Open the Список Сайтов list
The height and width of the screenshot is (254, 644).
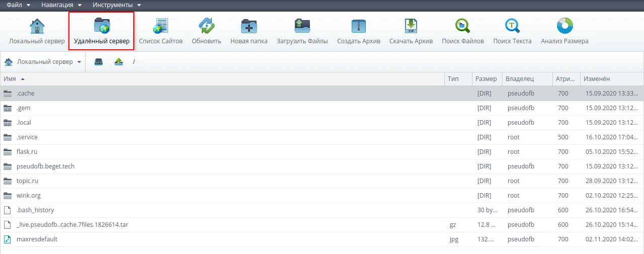pos(160,26)
